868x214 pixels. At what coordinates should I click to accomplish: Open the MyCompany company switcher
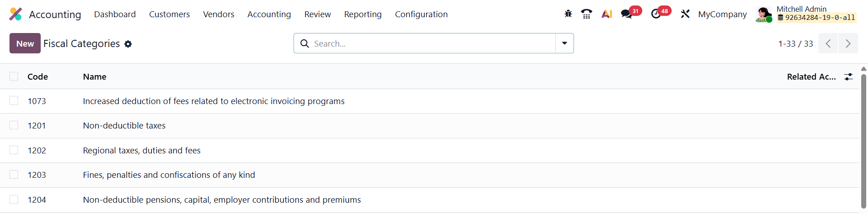722,14
